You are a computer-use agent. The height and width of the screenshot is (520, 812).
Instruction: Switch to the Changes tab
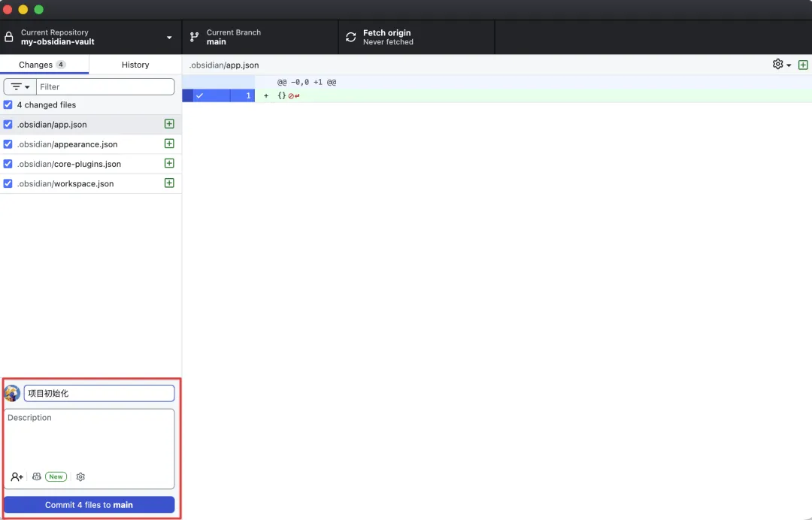tap(44, 65)
